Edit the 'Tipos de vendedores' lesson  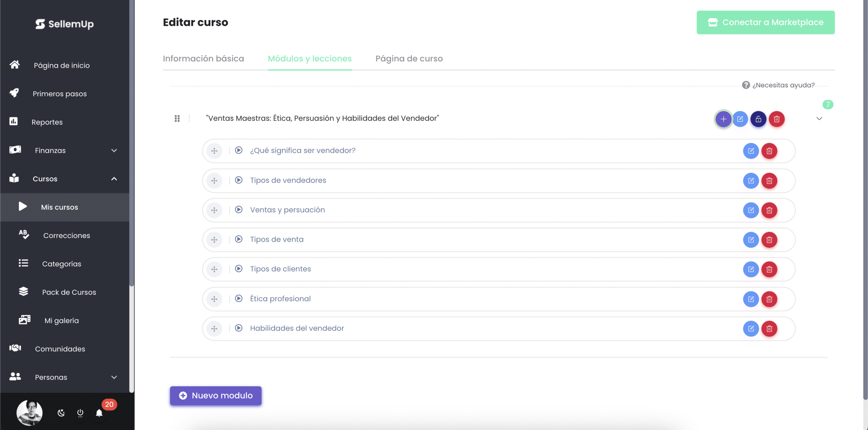751,181
